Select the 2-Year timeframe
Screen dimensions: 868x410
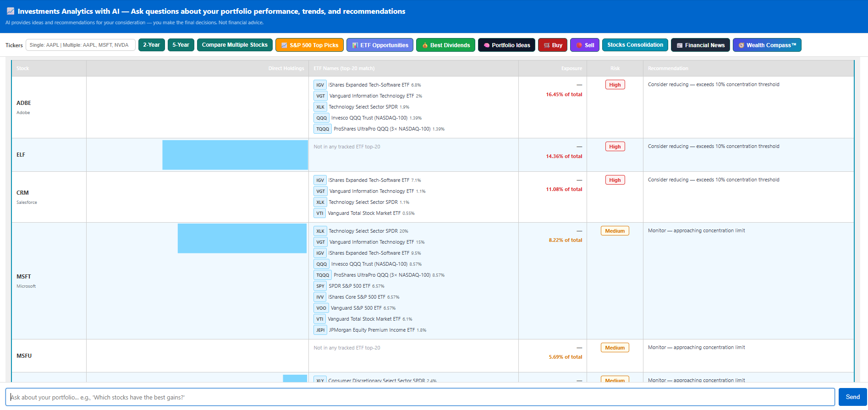click(151, 45)
